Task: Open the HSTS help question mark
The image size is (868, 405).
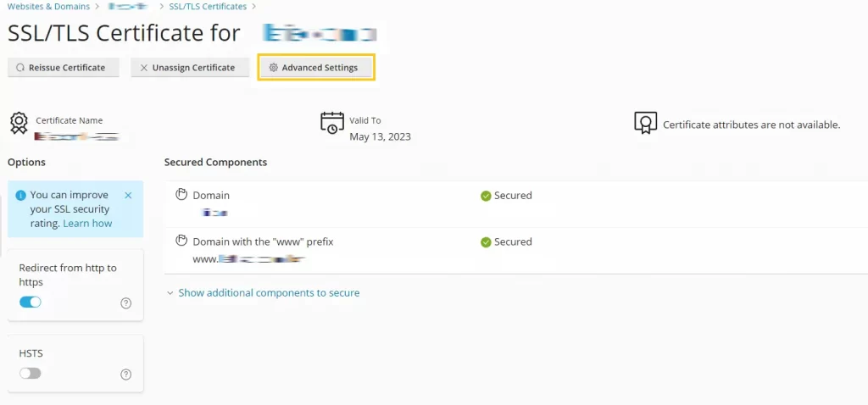Action: point(125,374)
